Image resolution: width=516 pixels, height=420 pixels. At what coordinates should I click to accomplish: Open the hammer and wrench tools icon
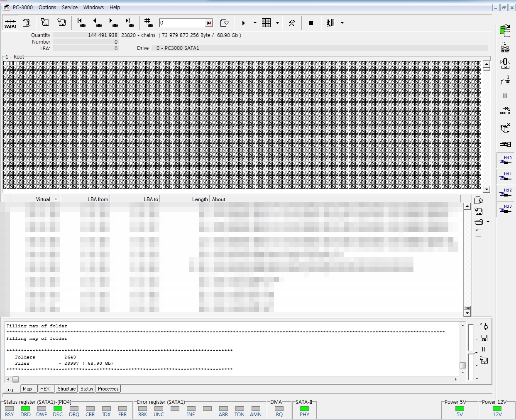tap(292, 23)
